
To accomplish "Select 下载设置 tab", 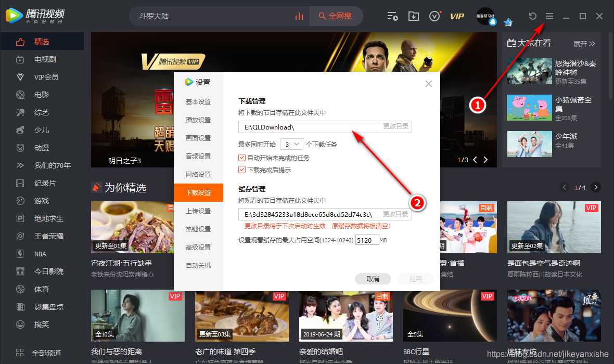I will 198,192.
